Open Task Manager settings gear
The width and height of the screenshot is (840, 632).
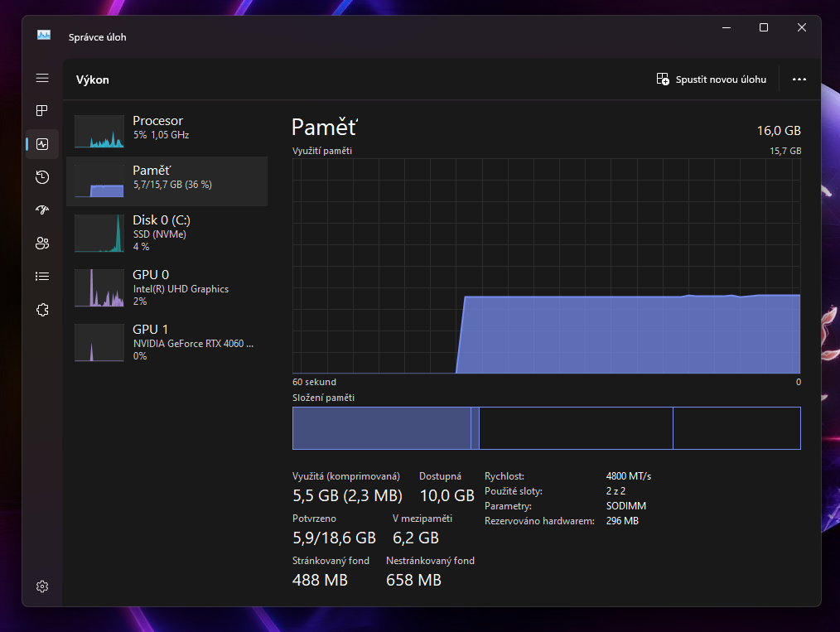pyautogui.click(x=42, y=586)
